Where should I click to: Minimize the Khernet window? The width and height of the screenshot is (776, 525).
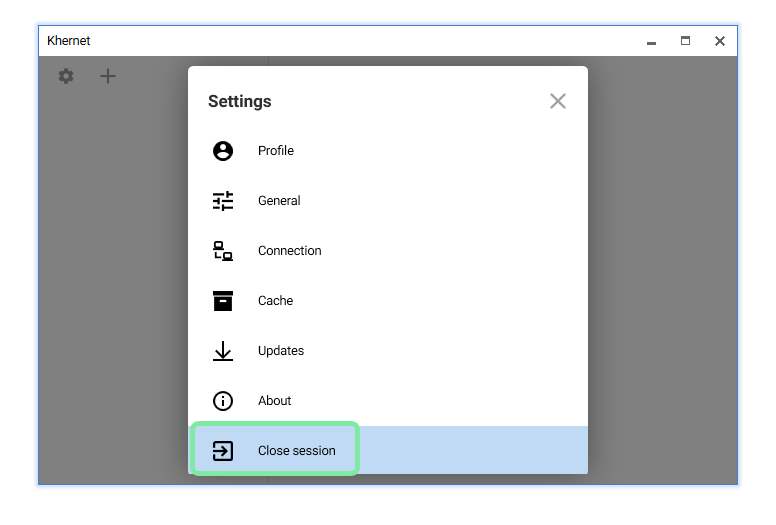[x=651, y=41]
